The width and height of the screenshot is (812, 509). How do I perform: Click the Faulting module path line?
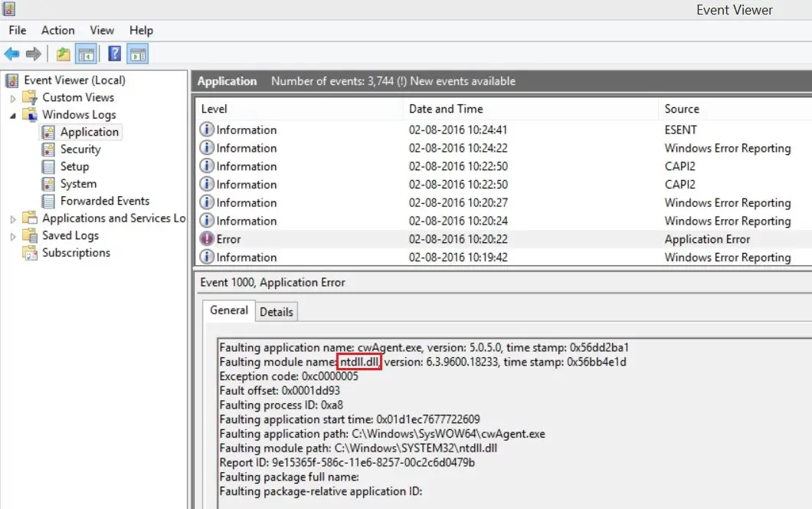tap(359, 448)
